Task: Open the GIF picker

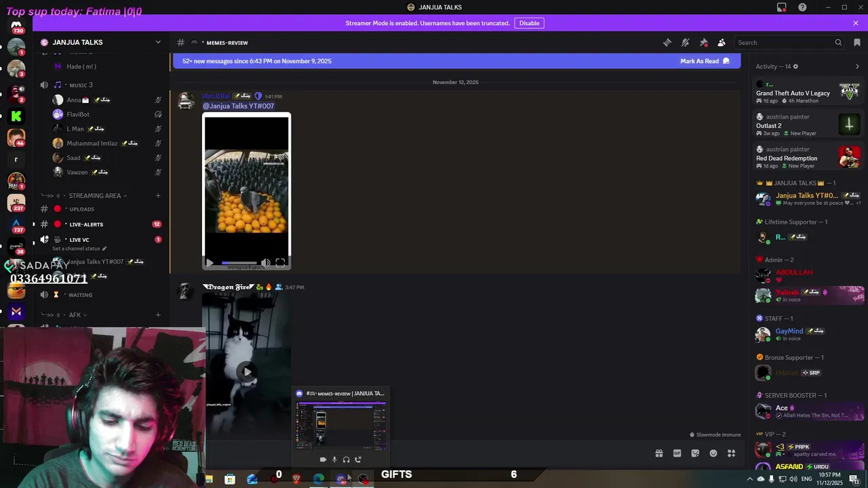Action: point(677,453)
